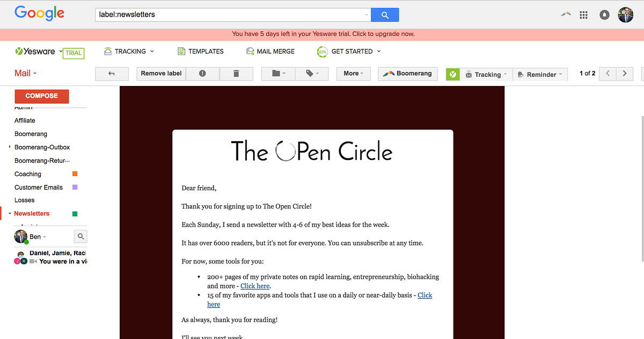Open the Affiliate label

coord(25,120)
